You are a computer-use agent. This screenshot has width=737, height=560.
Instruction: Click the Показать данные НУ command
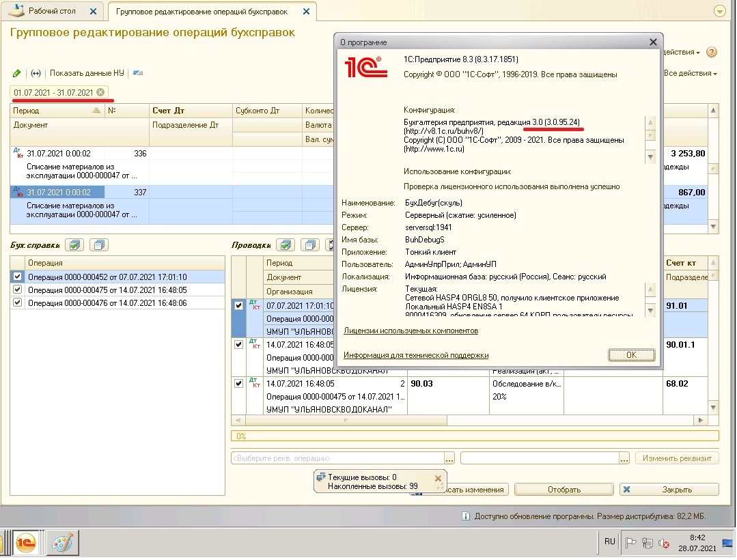(87, 73)
